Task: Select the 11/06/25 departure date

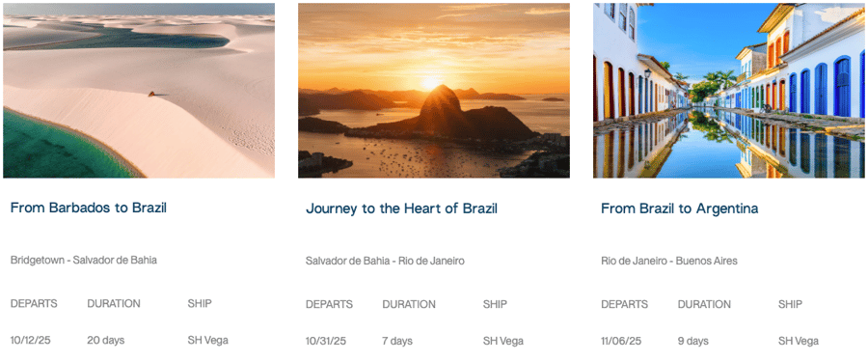Action: pyautogui.click(x=621, y=341)
